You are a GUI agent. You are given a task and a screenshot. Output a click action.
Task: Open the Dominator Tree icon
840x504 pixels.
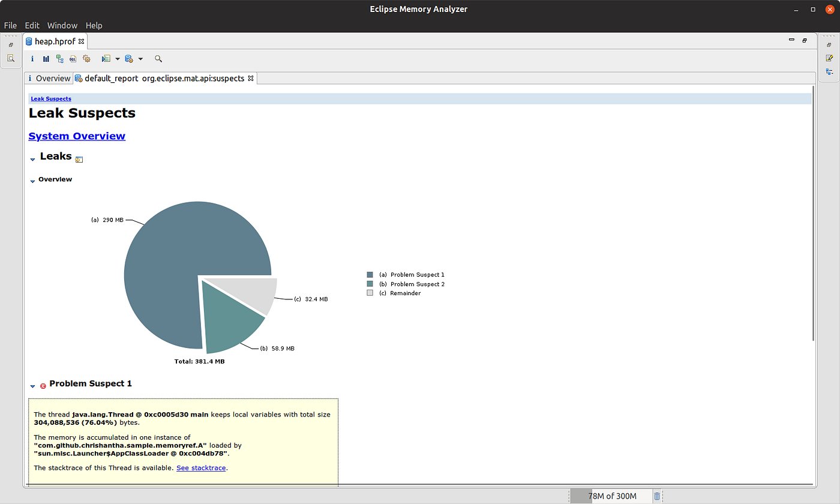tap(59, 58)
